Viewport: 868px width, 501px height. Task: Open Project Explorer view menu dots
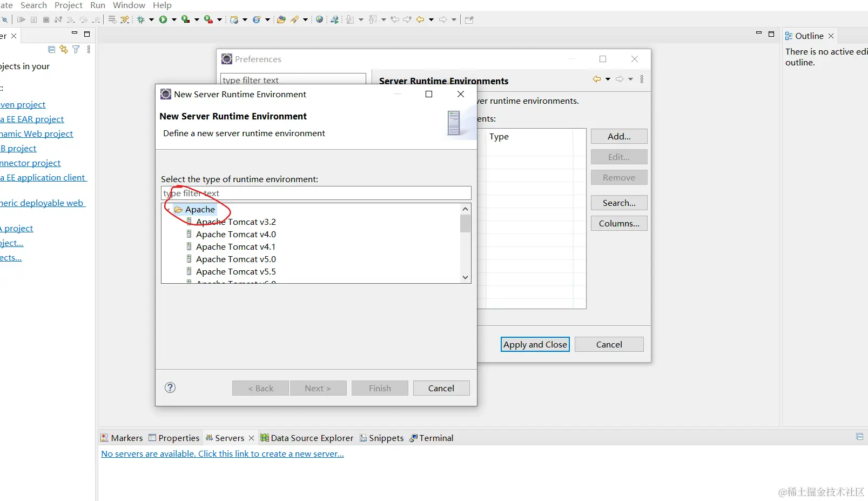click(89, 49)
